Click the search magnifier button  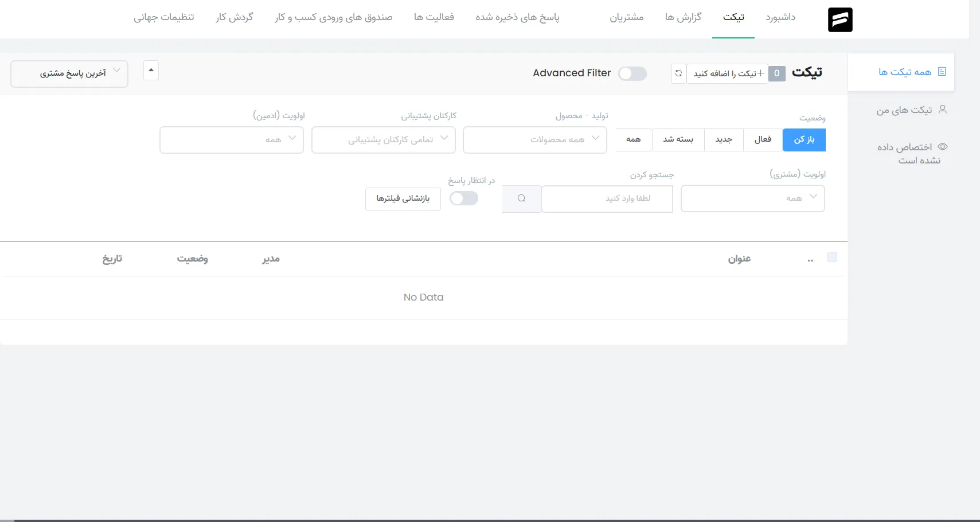[x=521, y=198]
